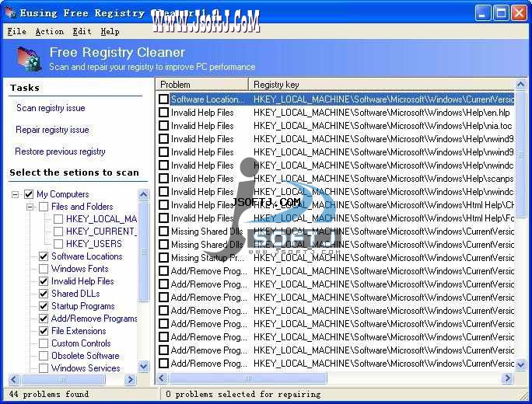532x404 pixels.
Task: Minimize the Eusing Free Registry window
Action: click(483, 13)
